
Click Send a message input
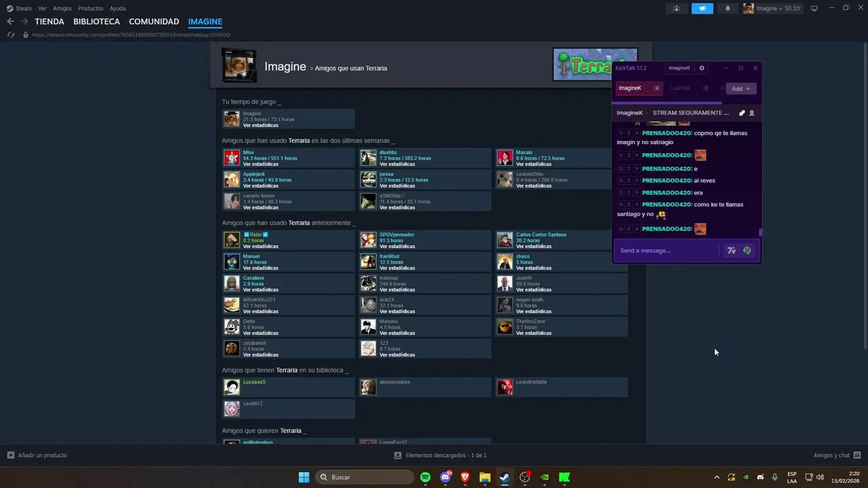point(667,251)
